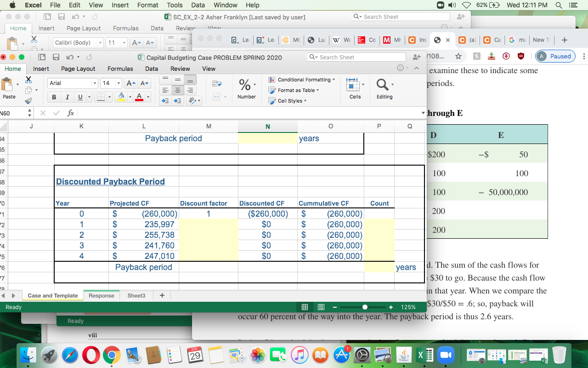Image resolution: width=588 pixels, height=368 pixels.
Task: Toggle Center horizontal alignment
Action: [x=178, y=90]
